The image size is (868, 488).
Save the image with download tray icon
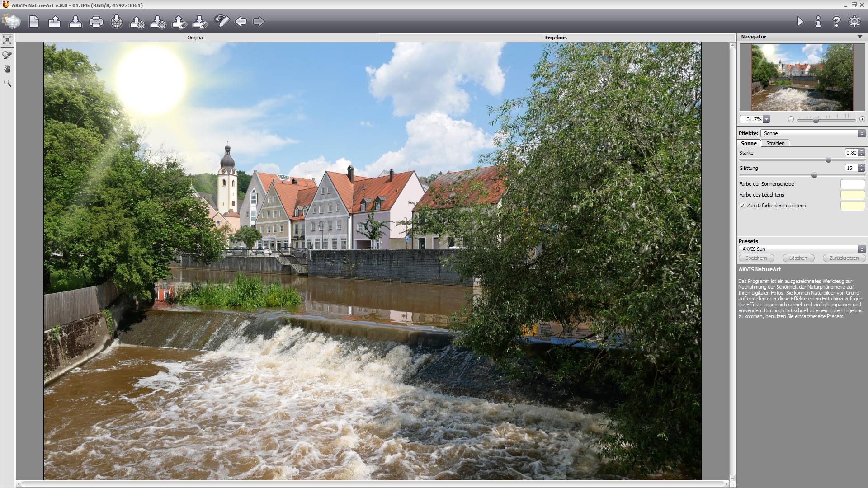[75, 21]
